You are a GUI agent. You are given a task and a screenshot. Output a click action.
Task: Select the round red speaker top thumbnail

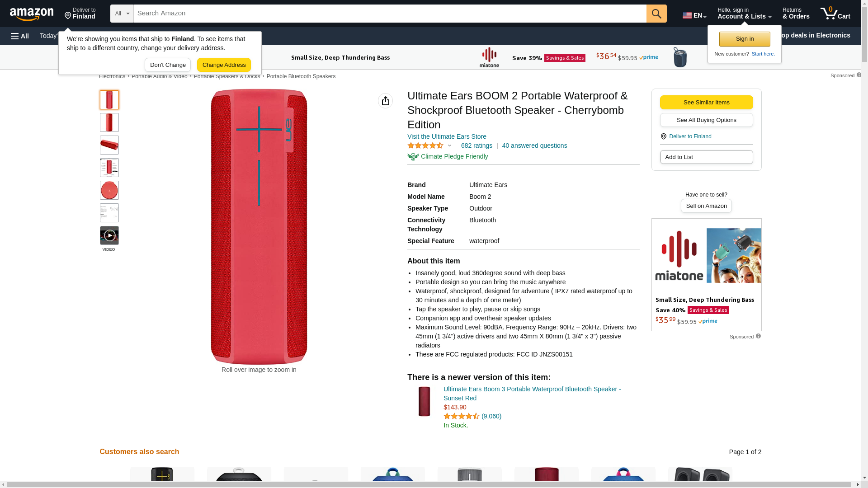point(109,190)
